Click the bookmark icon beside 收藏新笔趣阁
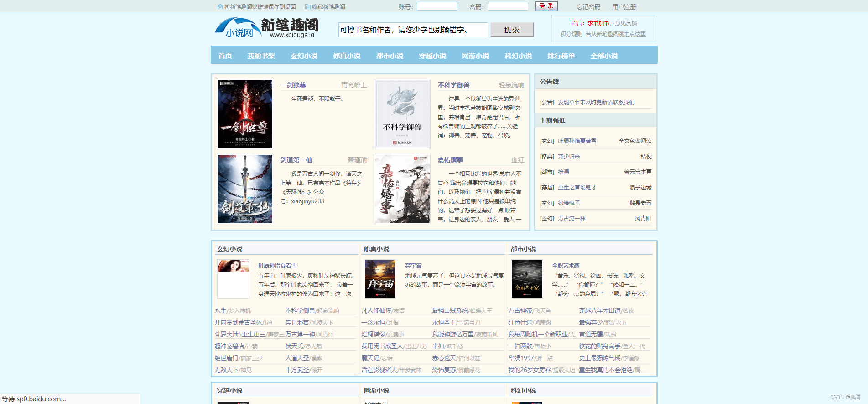The image size is (868, 404). click(x=308, y=7)
